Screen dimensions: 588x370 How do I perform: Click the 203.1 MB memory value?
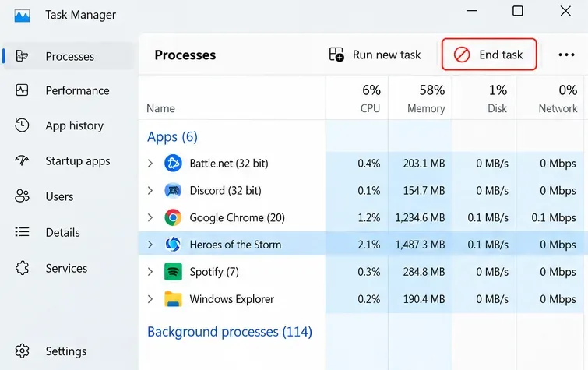424,164
